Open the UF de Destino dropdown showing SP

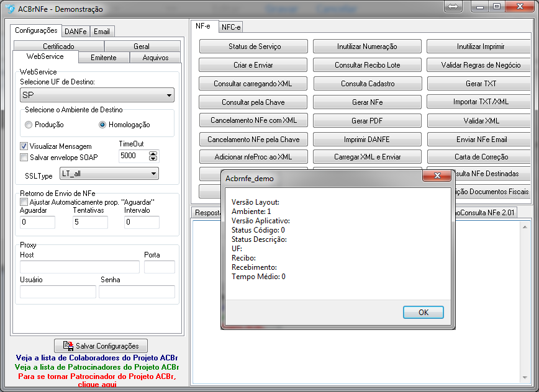click(97, 95)
